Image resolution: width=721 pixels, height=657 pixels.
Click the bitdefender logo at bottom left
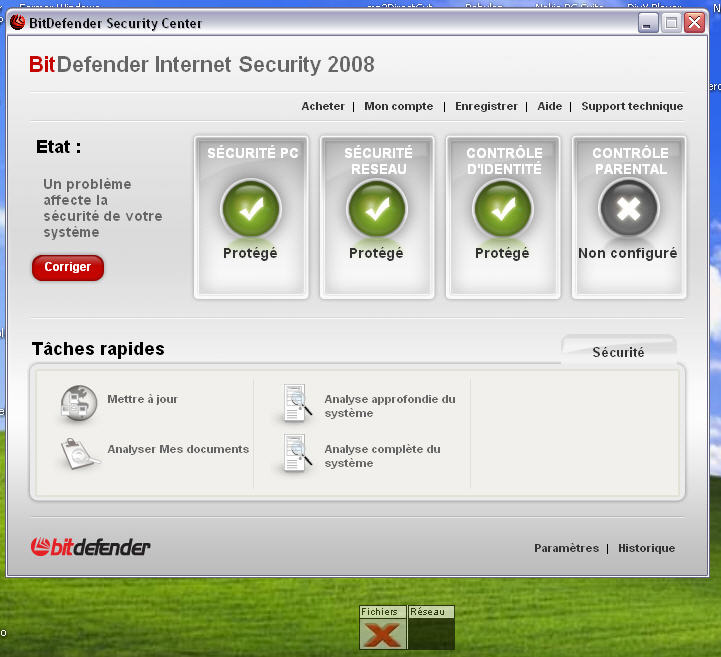click(91, 547)
